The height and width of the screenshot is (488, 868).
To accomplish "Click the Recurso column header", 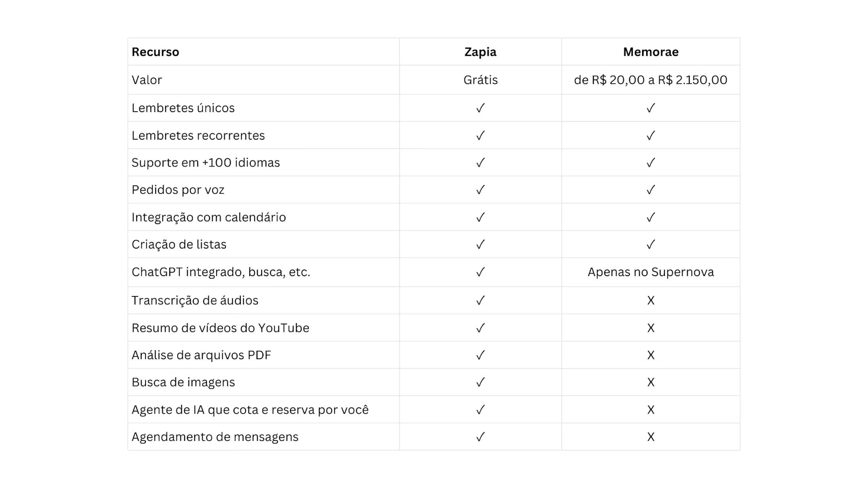I will click(x=156, y=52).
